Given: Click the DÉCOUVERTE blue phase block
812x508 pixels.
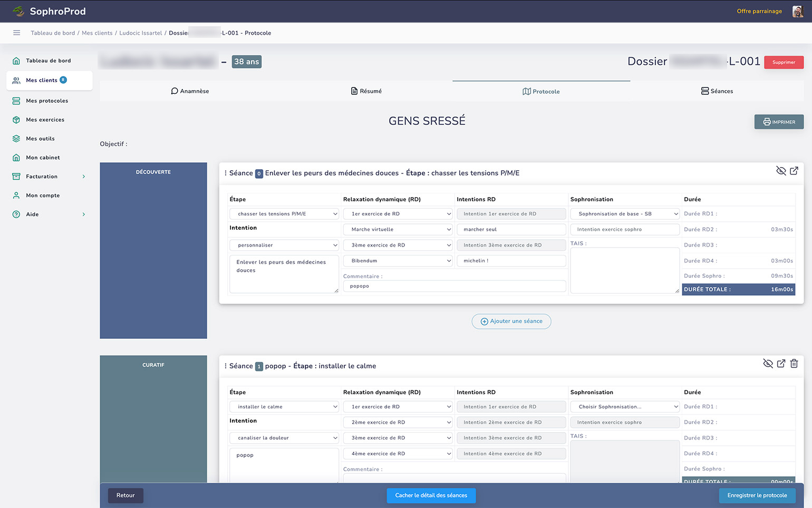Looking at the screenshot, I should click(x=153, y=250).
